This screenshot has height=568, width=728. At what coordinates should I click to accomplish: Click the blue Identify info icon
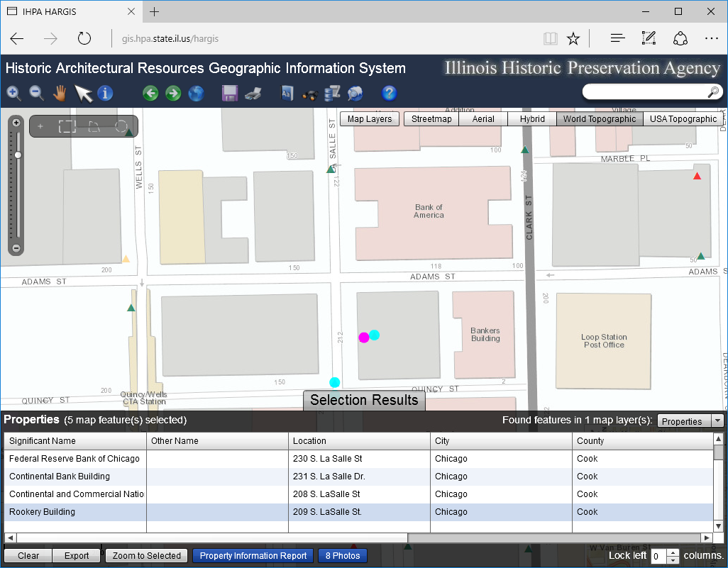105,93
